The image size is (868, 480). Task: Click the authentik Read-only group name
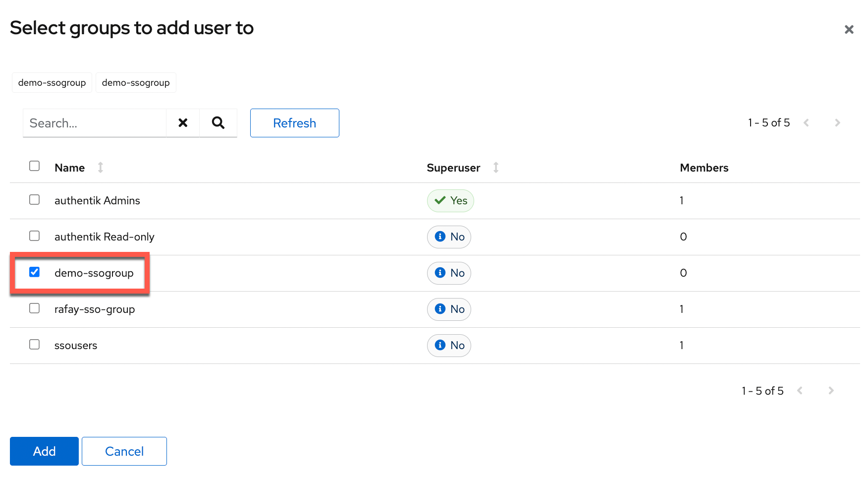(105, 237)
